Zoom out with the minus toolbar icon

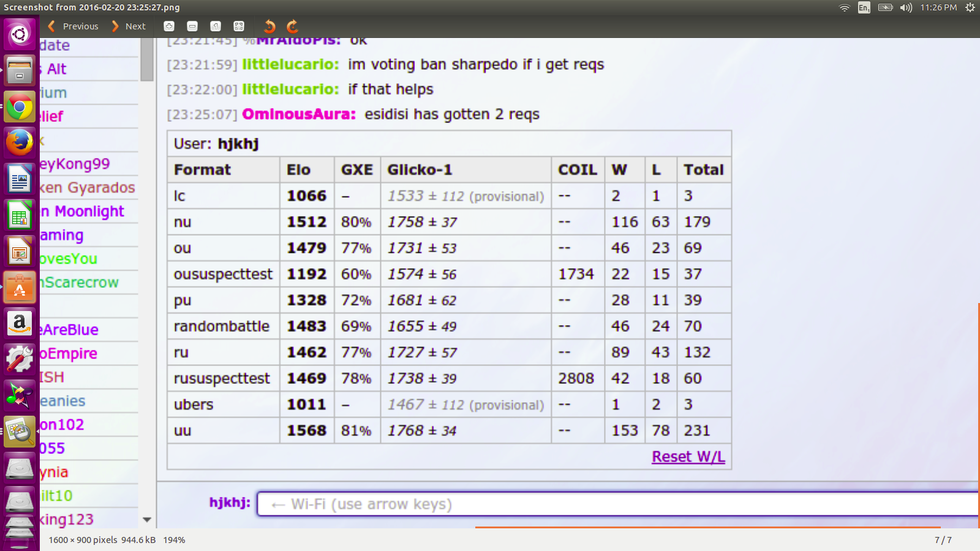coord(192,26)
